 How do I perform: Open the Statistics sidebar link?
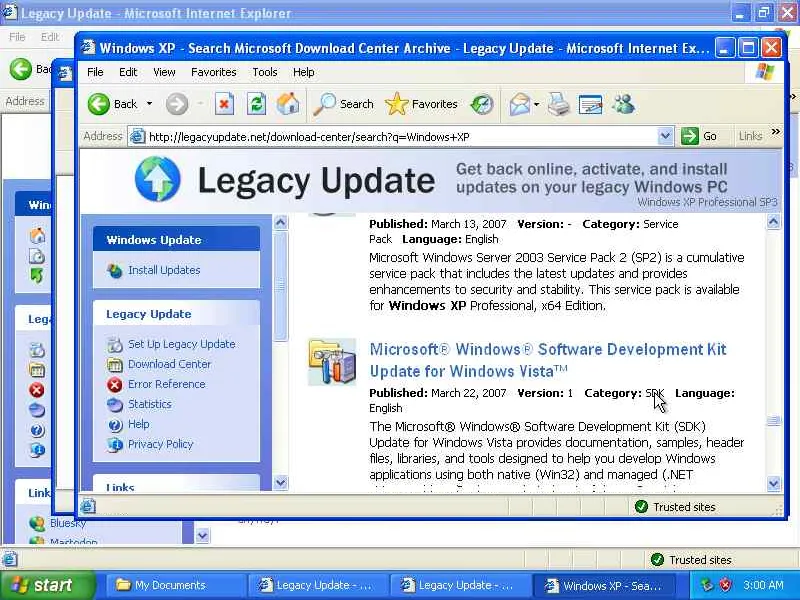click(149, 404)
